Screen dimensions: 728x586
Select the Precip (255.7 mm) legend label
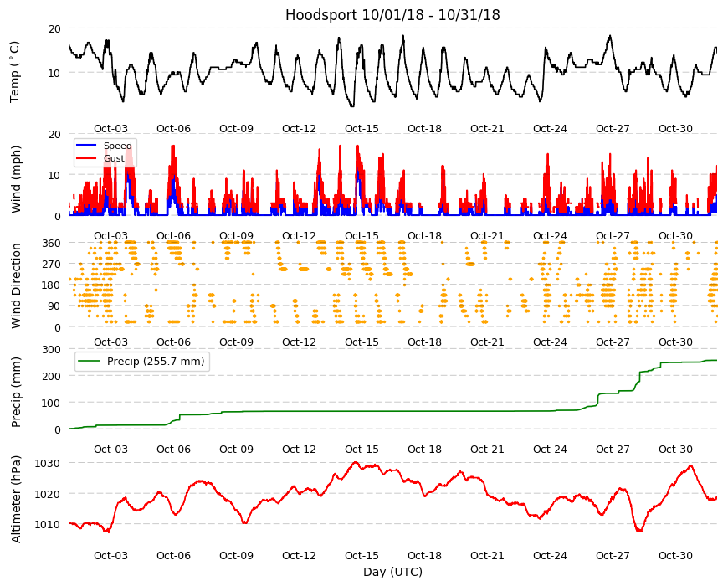(x=156, y=362)
